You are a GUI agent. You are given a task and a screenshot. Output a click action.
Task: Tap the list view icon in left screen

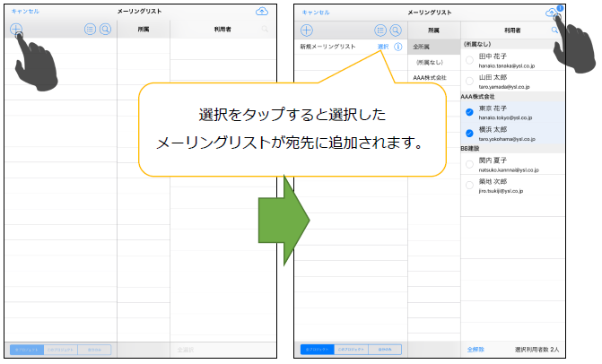tap(91, 30)
